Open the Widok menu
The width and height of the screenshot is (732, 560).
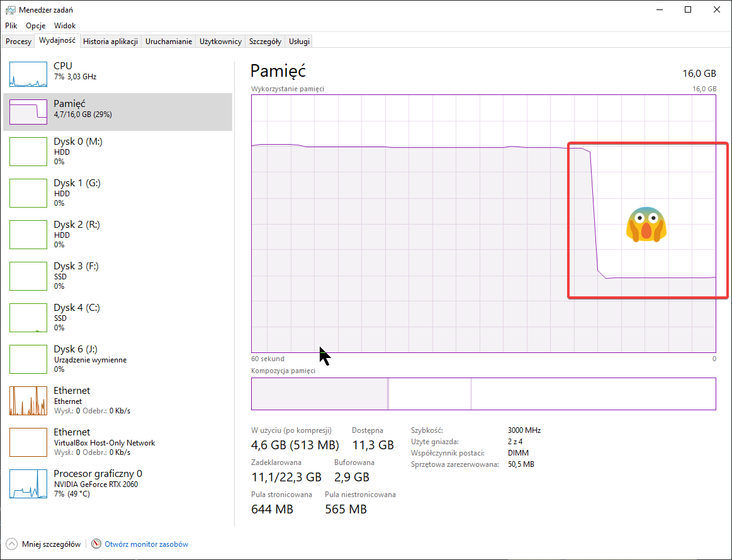coord(65,26)
